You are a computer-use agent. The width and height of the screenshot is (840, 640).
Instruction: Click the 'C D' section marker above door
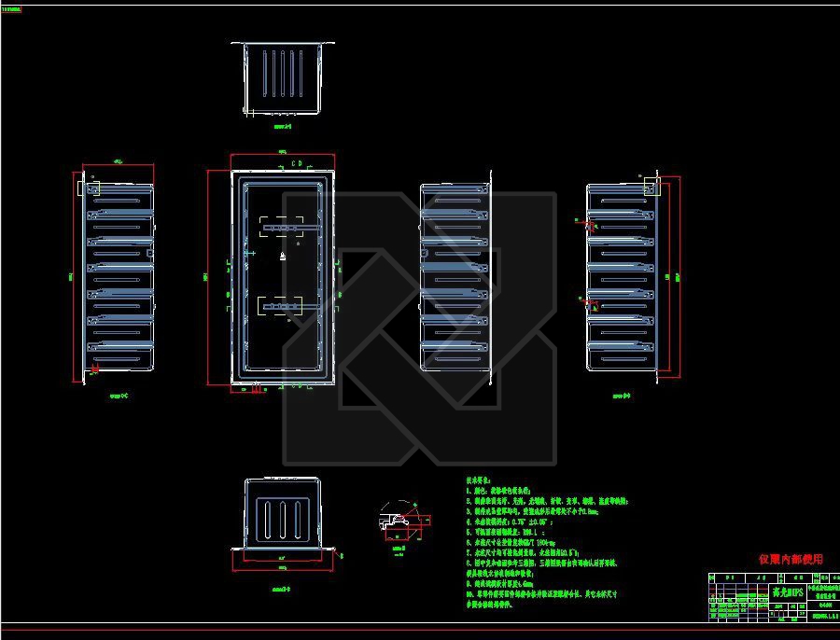296,164
